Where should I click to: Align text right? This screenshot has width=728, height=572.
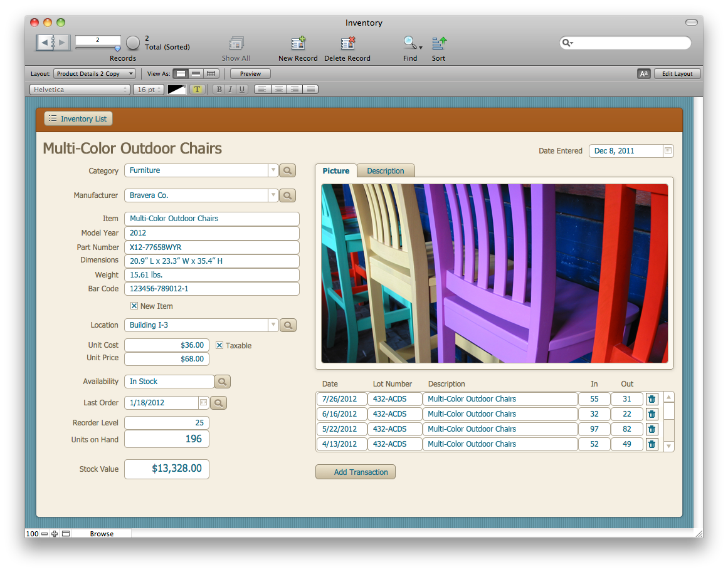(x=294, y=90)
